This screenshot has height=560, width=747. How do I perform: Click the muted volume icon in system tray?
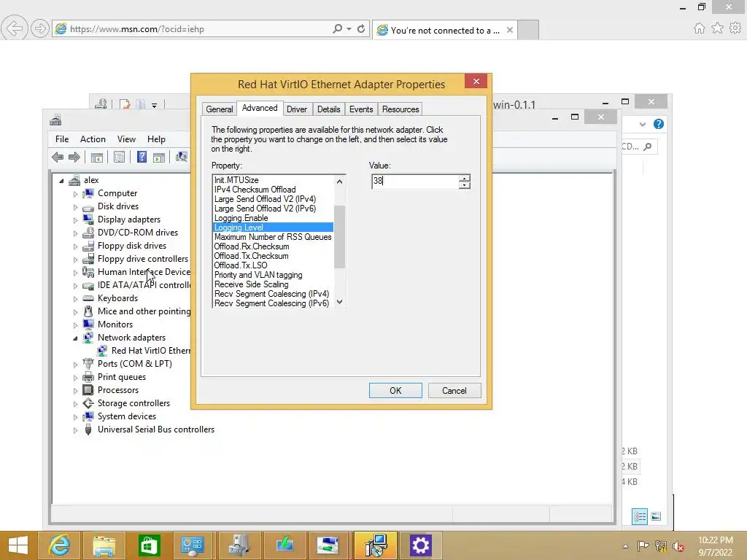pyautogui.click(x=678, y=545)
